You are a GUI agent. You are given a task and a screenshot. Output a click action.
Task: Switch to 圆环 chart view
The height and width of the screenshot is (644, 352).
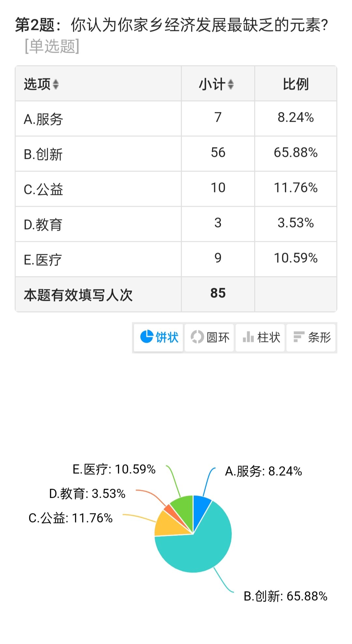(209, 337)
